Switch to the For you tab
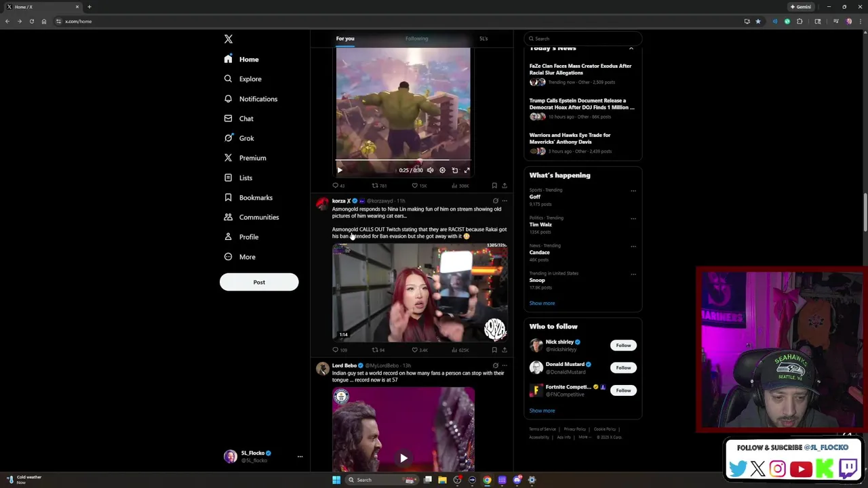The height and width of the screenshot is (488, 868). click(x=345, y=39)
